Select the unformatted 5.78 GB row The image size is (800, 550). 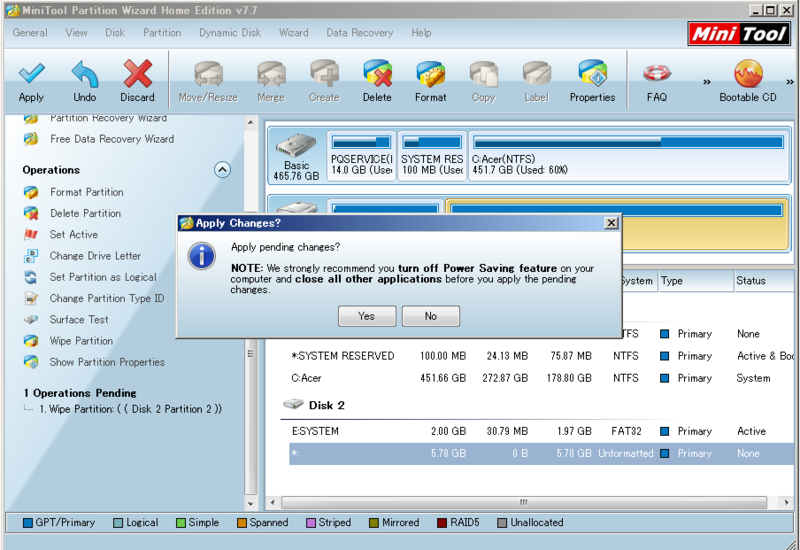click(x=540, y=454)
